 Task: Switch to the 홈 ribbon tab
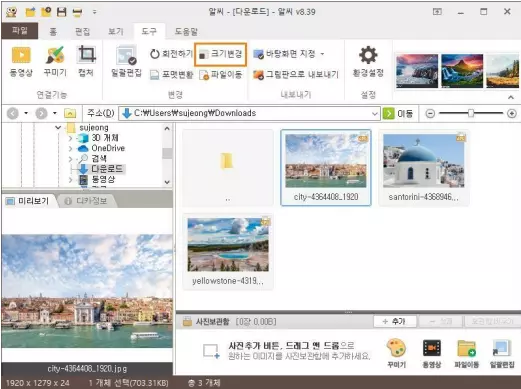click(53, 32)
